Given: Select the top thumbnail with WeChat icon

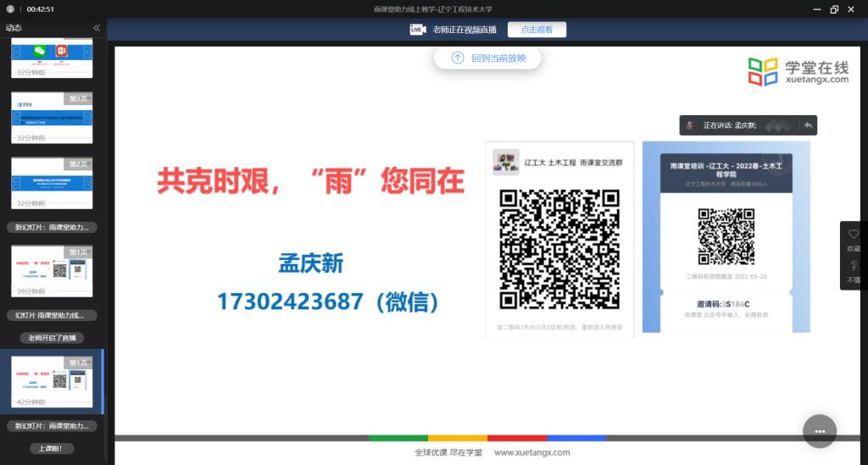Looking at the screenshot, I should tap(52, 58).
